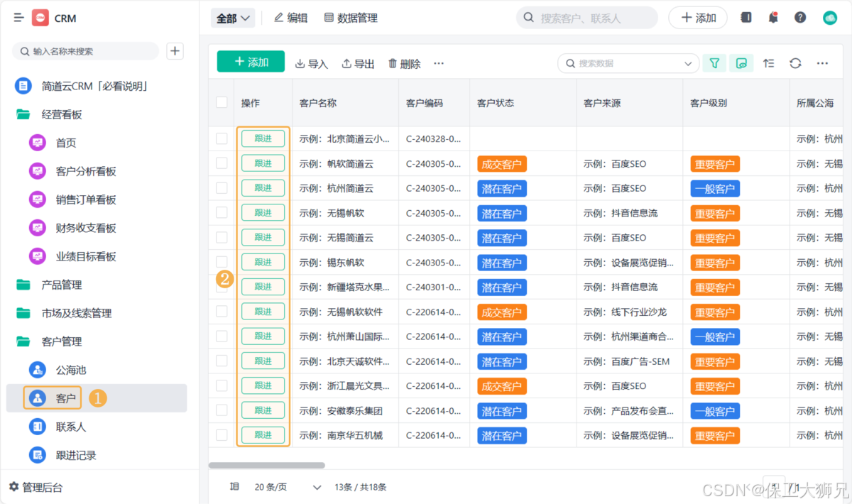Click the top-right 添加 button
The width and height of the screenshot is (852, 504).
click(x=698, y=18)
